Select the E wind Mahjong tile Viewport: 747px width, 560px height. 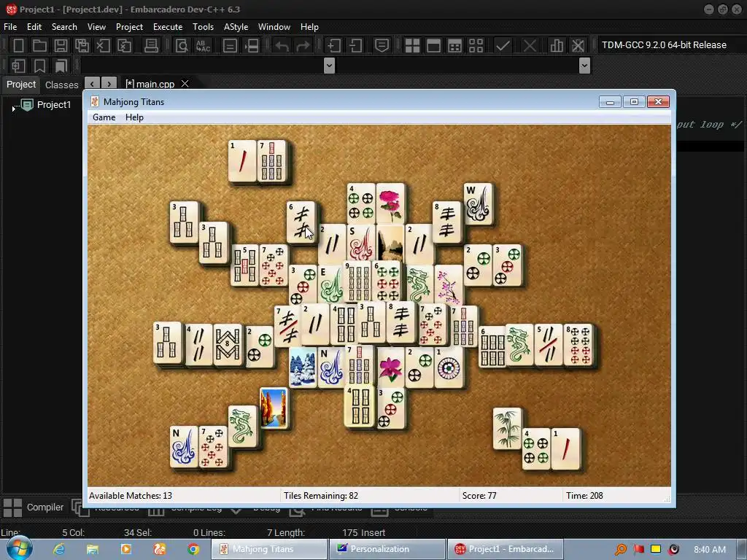click(330, 285)
